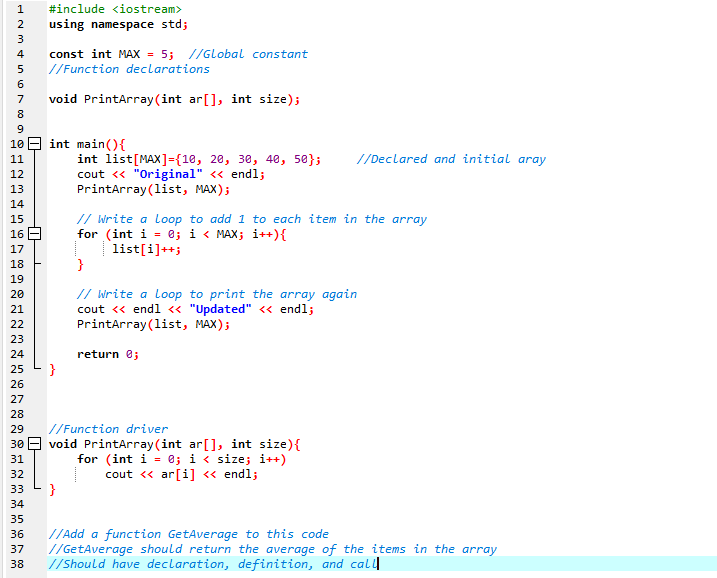Image resolution: width=717 pixels, height=578 pixels.
Task: Click 'using namespace std;' line
Action: pyautogui.click(x=118, y=24)
